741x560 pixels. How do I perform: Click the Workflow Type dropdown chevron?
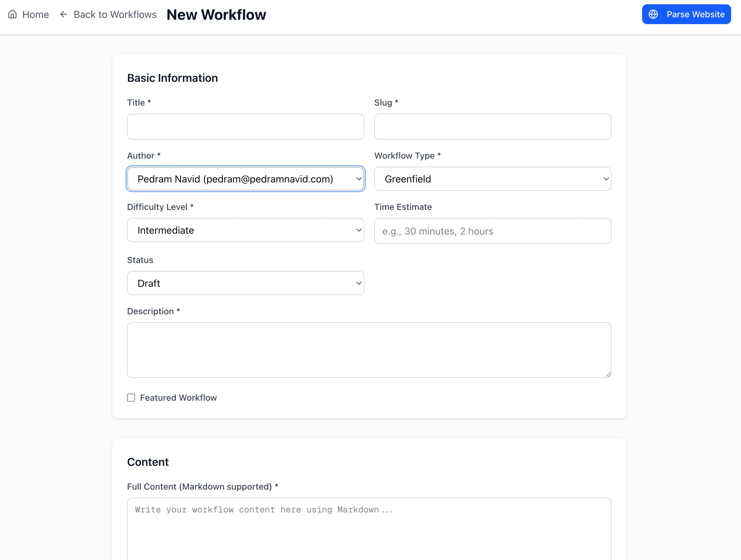tap(605, 179)
